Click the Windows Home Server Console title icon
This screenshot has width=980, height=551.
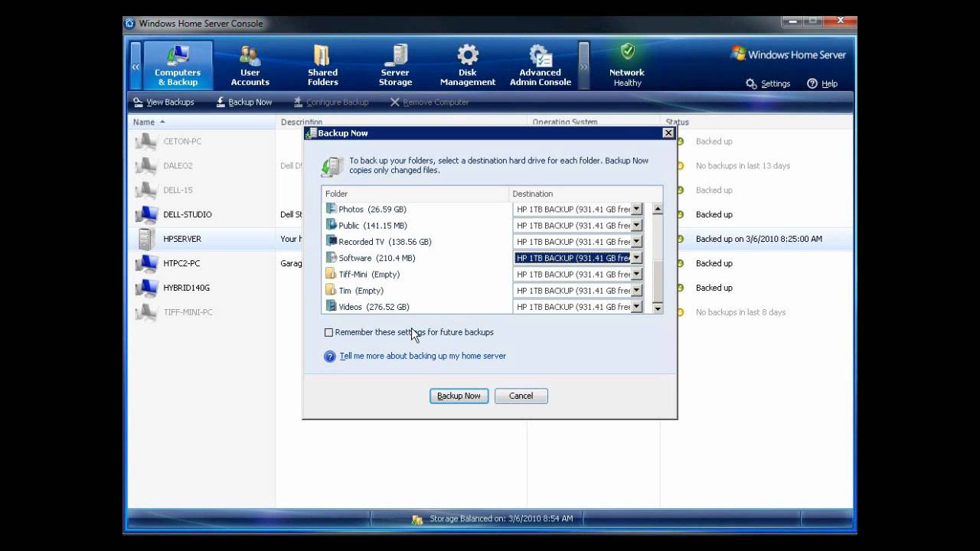click(x=130, y=23)
